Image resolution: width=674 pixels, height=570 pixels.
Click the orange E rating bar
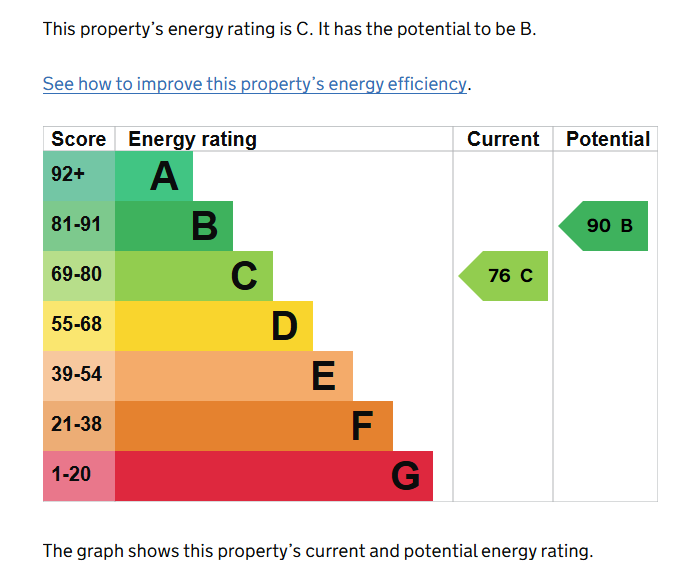pos(234,376)
